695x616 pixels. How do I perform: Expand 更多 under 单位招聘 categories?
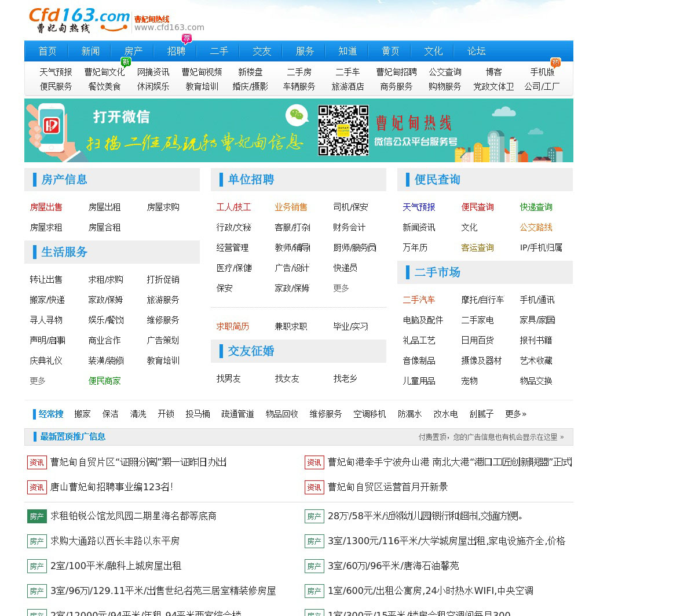tap(341, 289)
